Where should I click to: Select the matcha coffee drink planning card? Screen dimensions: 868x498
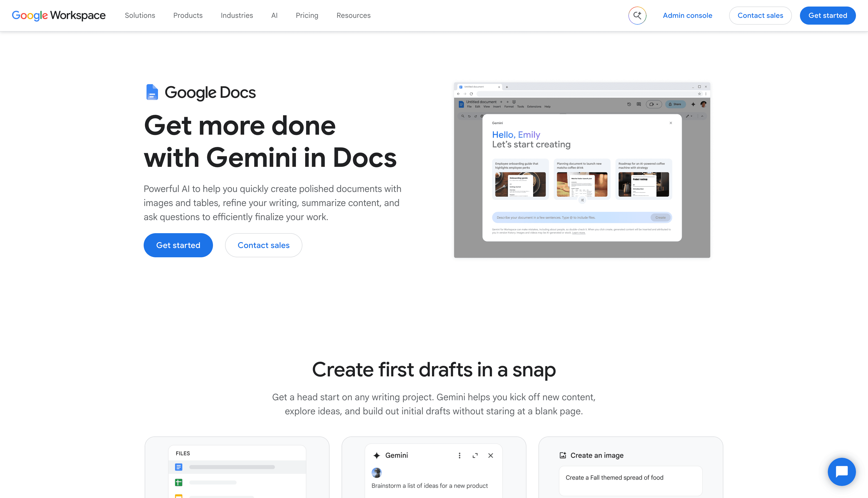coord(582,179)
